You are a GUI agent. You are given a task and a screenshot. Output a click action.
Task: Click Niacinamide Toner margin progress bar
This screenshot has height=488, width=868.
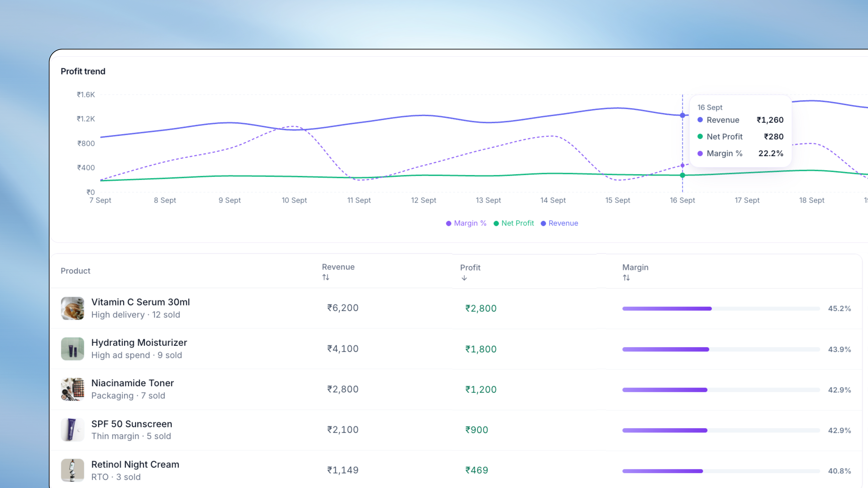click(721, 390)
